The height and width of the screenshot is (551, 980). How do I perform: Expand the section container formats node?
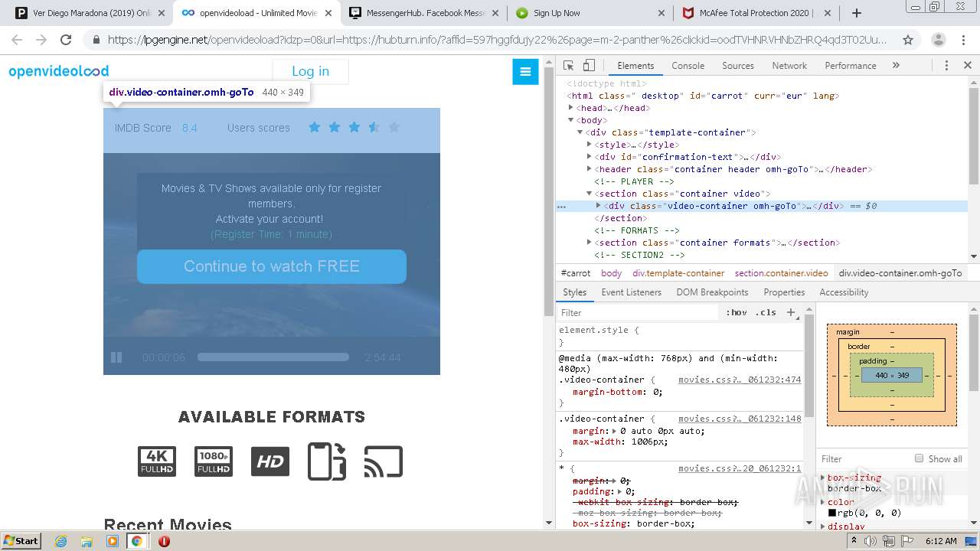coord(589,243)
